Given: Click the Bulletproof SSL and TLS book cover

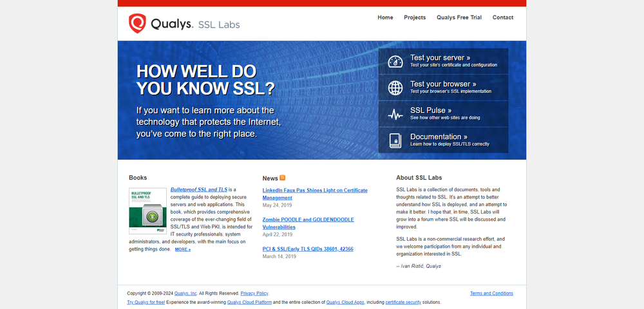Looking at the screenshot, I should coord(147,211).
